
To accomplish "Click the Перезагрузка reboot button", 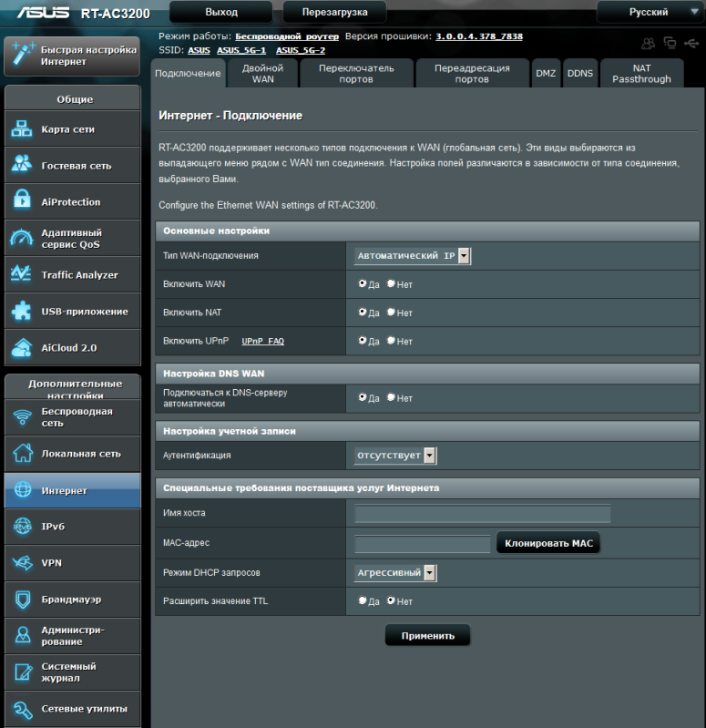I will (334, 12).
